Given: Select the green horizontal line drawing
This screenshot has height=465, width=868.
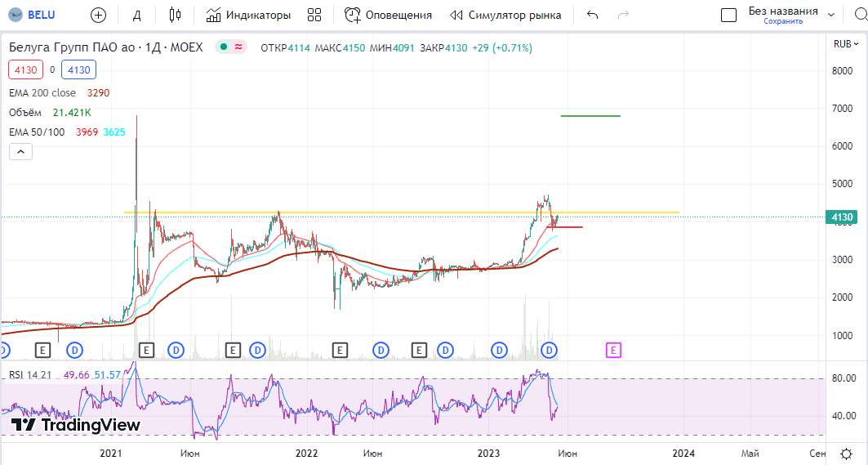Looking at the screenshot, I should coord(590,116).
